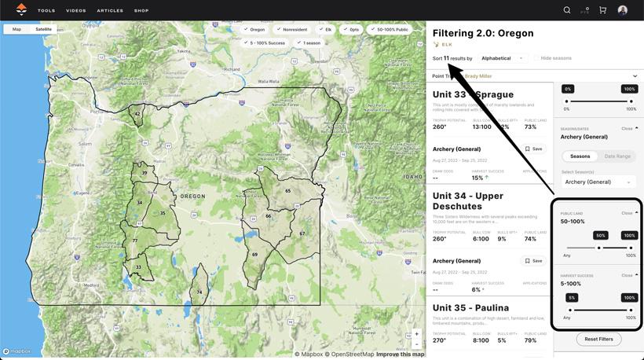
Task: Click the GoHunt logo icon
Action: 21,10
